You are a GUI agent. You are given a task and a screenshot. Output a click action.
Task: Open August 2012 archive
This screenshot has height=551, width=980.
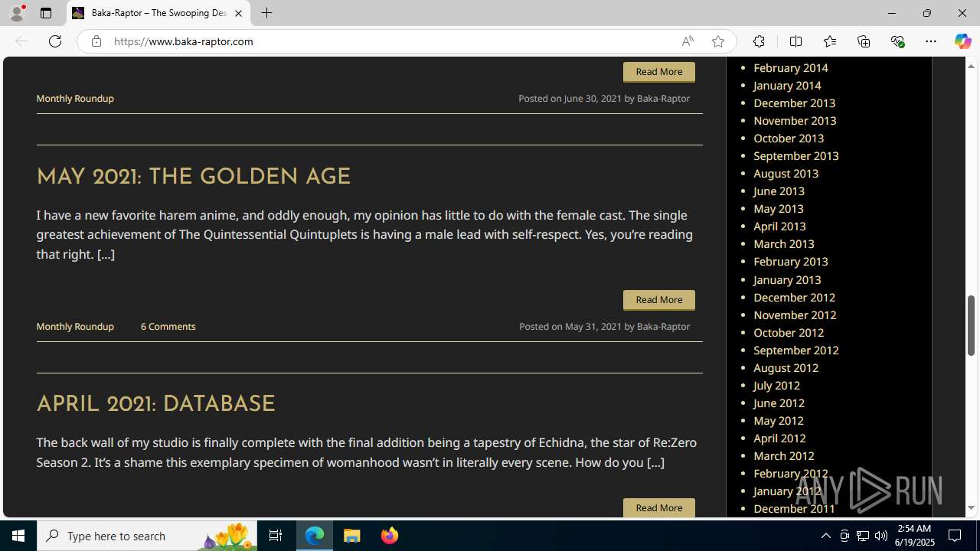pyautogui.click(x=786, y=368)
